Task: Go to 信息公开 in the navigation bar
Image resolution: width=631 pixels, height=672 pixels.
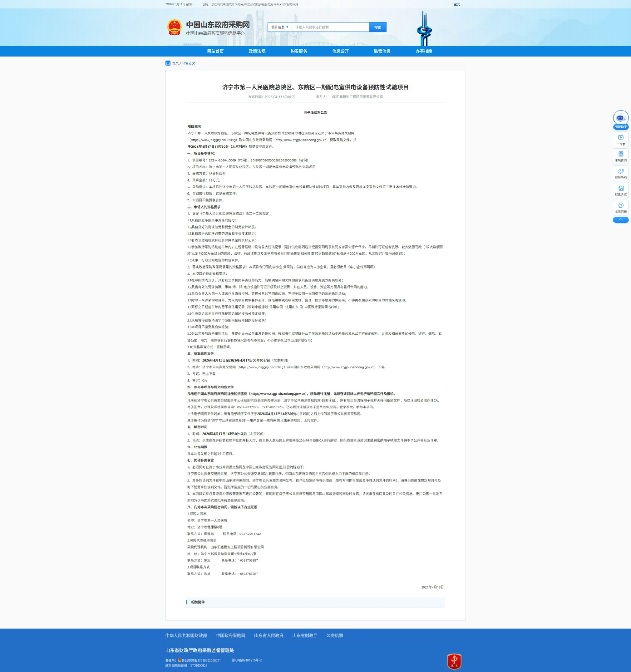Action: (x=340, y=51)
